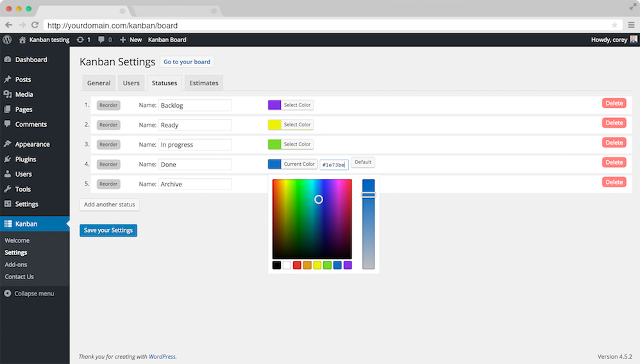Delete the Archive status

click(614, 182)
